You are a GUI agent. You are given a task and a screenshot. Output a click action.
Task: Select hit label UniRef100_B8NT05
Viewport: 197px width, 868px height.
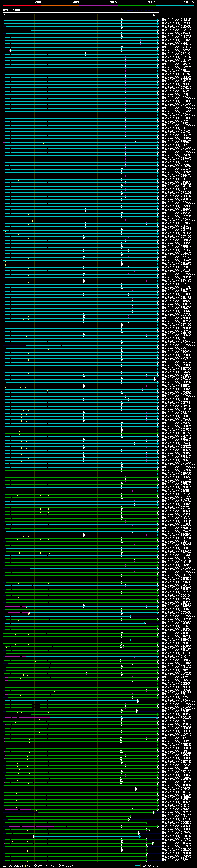[x=177, y=558]
